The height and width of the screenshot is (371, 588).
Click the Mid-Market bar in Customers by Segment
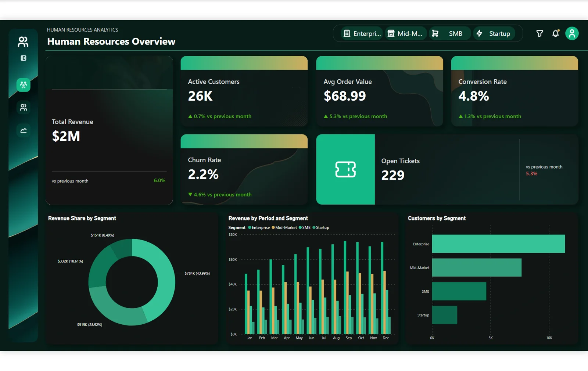477,267
